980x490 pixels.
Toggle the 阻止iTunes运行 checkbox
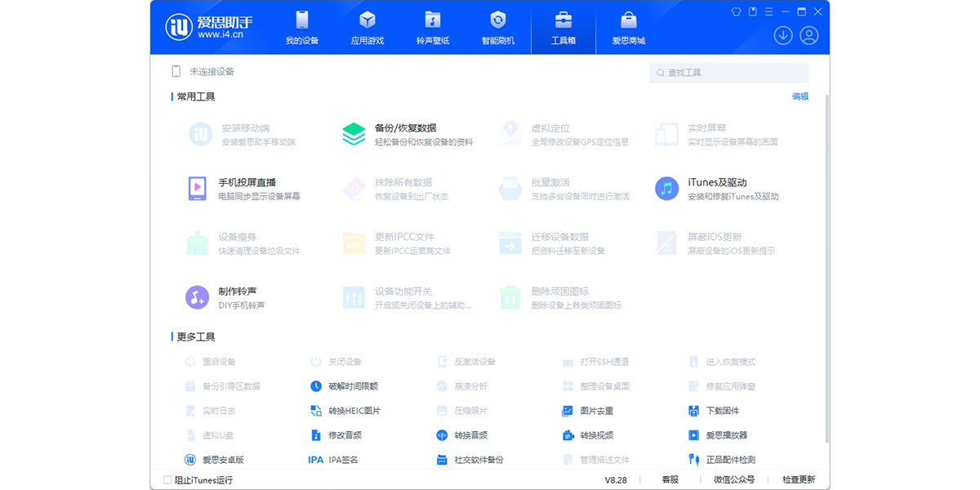tap(167, 480)
